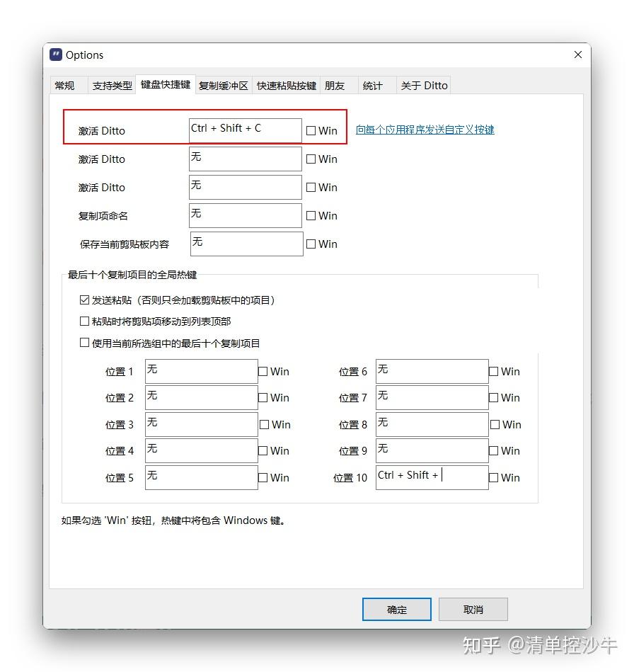Go to the 复制缓冲区 tab
The height and width of the screenshot is (672, 634).
coord(224,86)
